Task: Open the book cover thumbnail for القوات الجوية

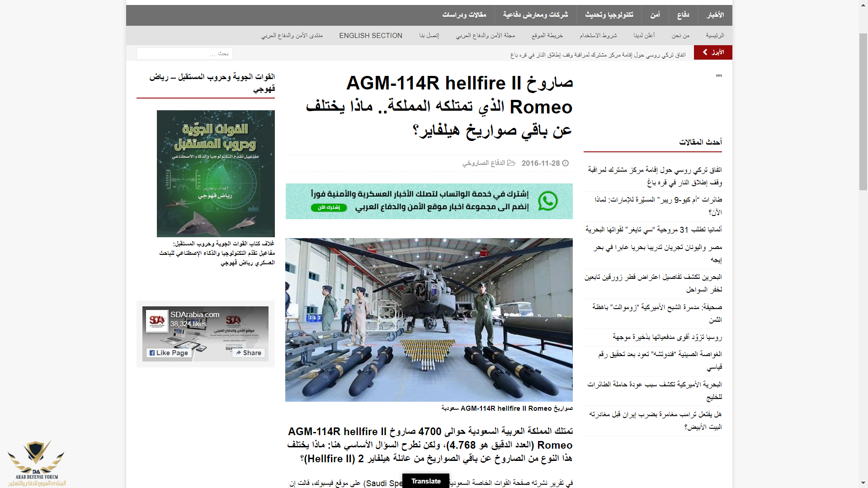Action: (x=216, y=174)
